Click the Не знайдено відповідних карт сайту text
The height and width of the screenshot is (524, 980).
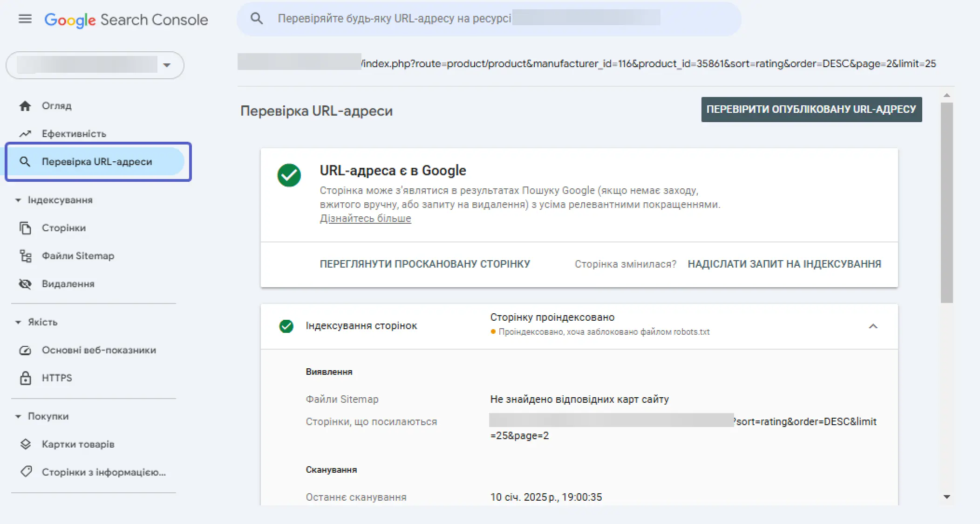click(x=579, y=400)
